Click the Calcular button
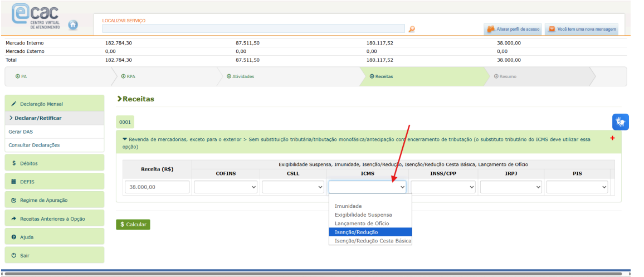The image size is (644, 277). click(133, 225)
